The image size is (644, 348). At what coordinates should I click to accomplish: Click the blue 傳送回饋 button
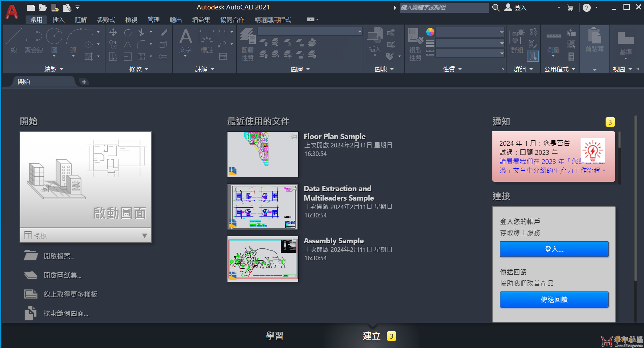pyautogui.click(x=554, y=300)
